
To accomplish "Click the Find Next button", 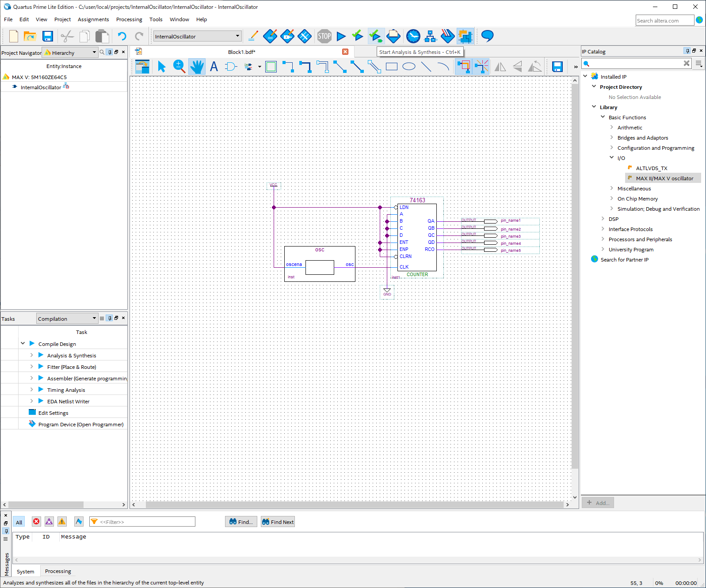I will click(x=278, y=522).
